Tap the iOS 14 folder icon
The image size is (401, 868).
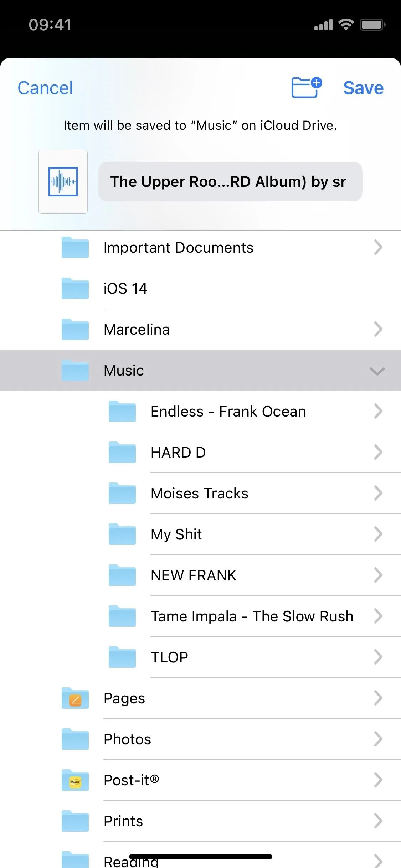[x=75, y=288]
